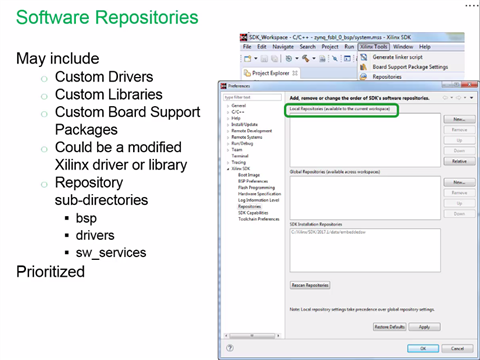
Task: Click Restore Defaults button
Action: pyautogui.click(x=389, y=327)
